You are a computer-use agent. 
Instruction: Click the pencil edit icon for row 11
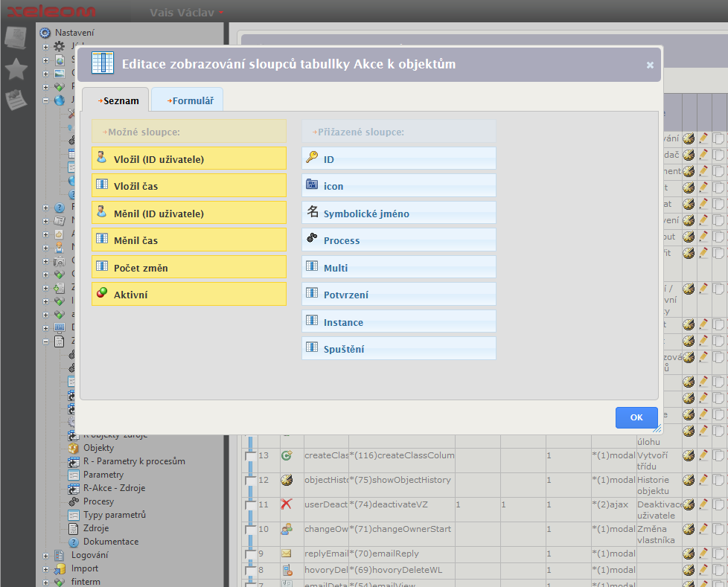703,504
